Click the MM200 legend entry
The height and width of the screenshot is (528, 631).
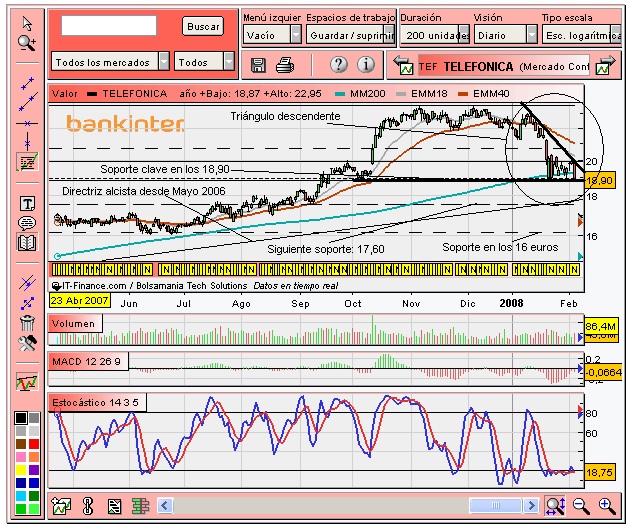pos(360,94)
